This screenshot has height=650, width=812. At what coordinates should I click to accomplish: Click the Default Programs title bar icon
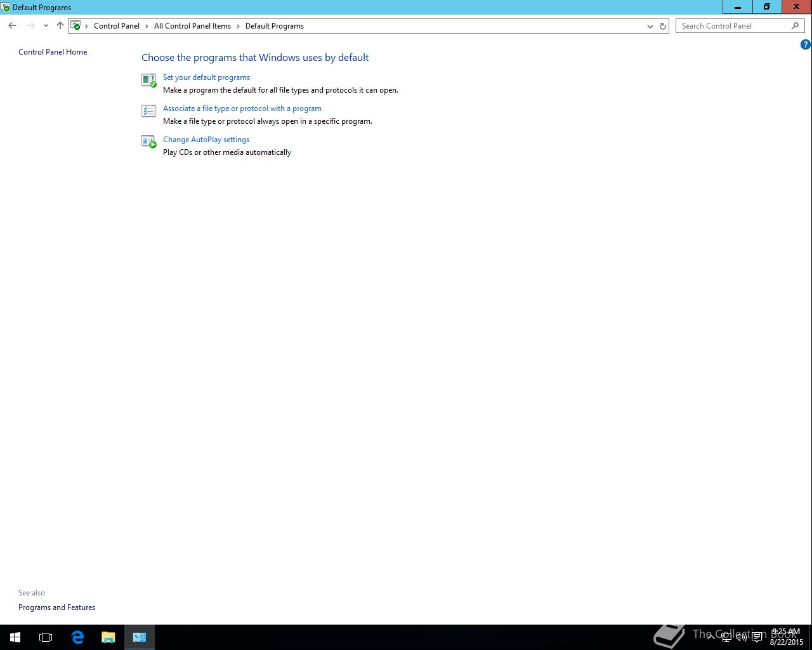click(x=6, y=8)
